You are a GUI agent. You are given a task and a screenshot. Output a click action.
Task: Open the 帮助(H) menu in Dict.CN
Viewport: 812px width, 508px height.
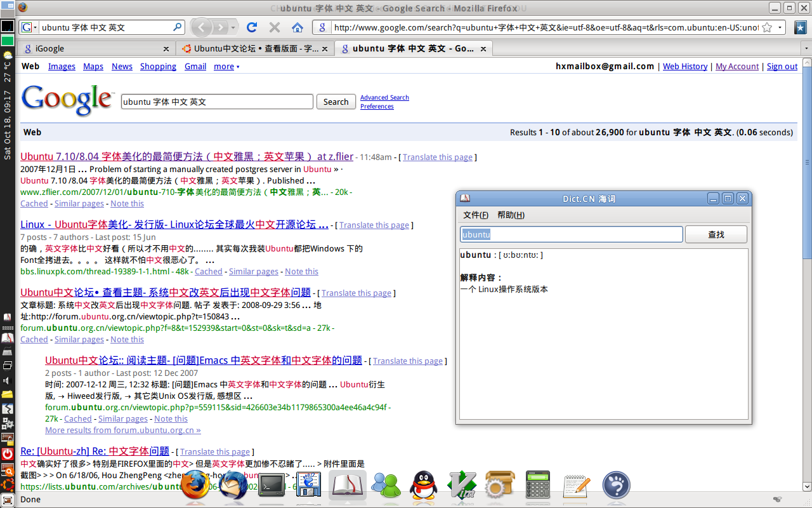tap(511, 215)
